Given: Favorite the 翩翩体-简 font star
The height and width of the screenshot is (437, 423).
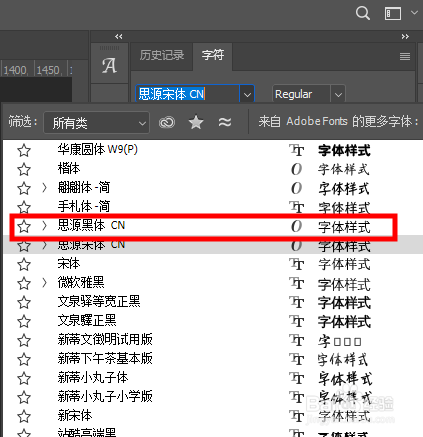Looking at the screenshot, I should tap(24, 188).
